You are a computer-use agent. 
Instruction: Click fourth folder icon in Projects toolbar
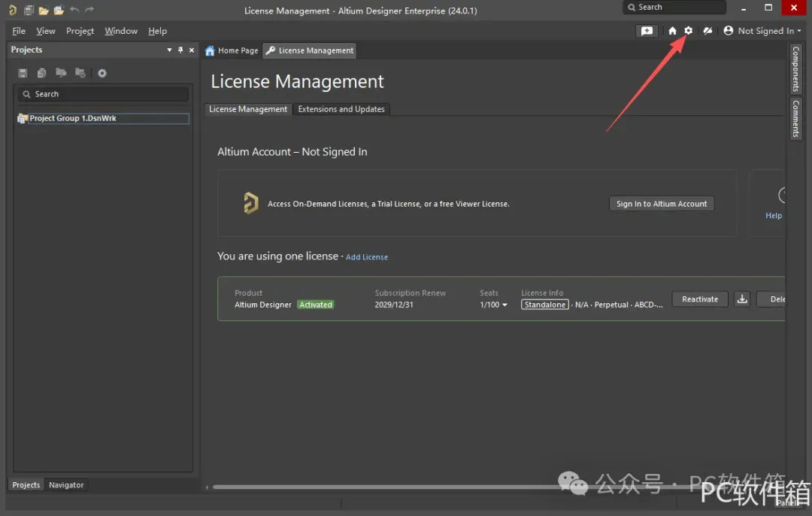[80, 72]
